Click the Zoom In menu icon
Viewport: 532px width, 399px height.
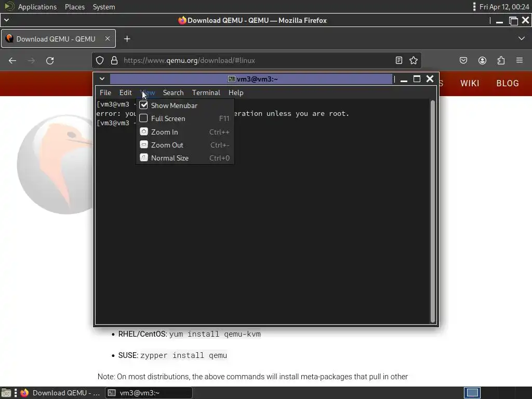pos(144,131)
